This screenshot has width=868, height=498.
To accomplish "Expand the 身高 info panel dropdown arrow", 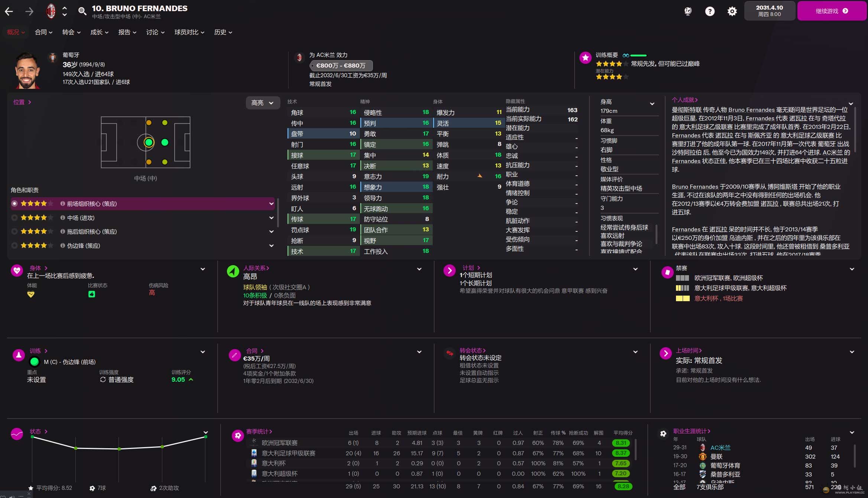I will coord(652,104).
